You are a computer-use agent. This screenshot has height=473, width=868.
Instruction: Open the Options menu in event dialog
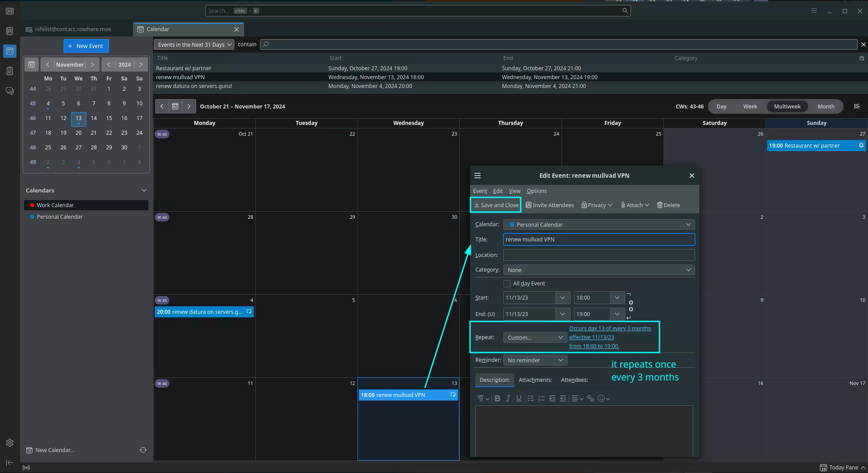[536, 191]
